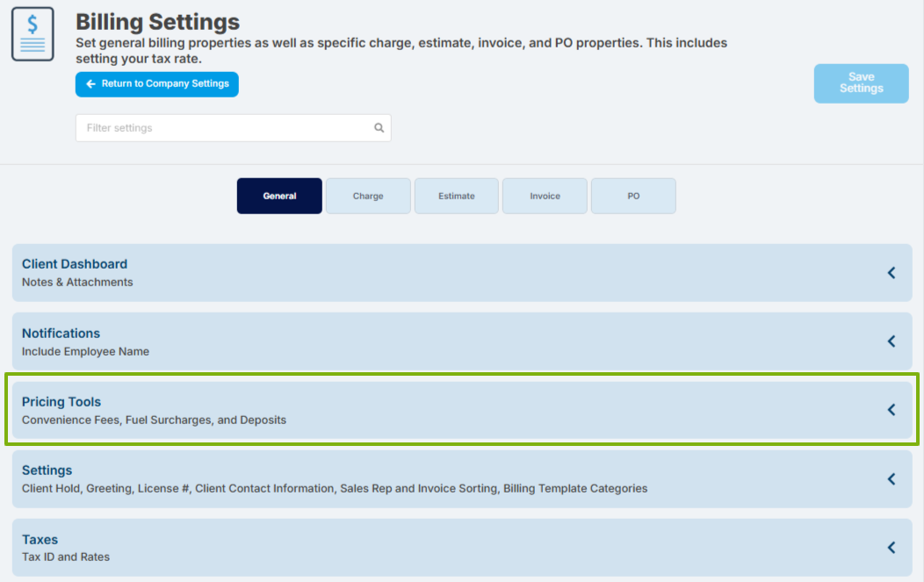Expand the Pricing Tools chevron
924x582 pixels.
892,410
